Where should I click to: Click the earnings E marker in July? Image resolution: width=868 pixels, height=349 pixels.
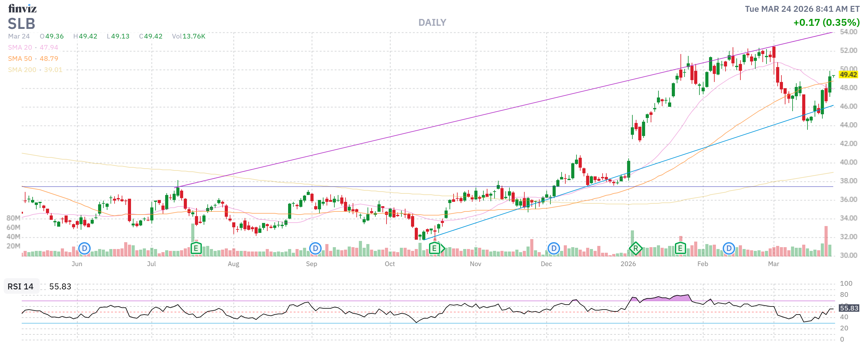196,249
